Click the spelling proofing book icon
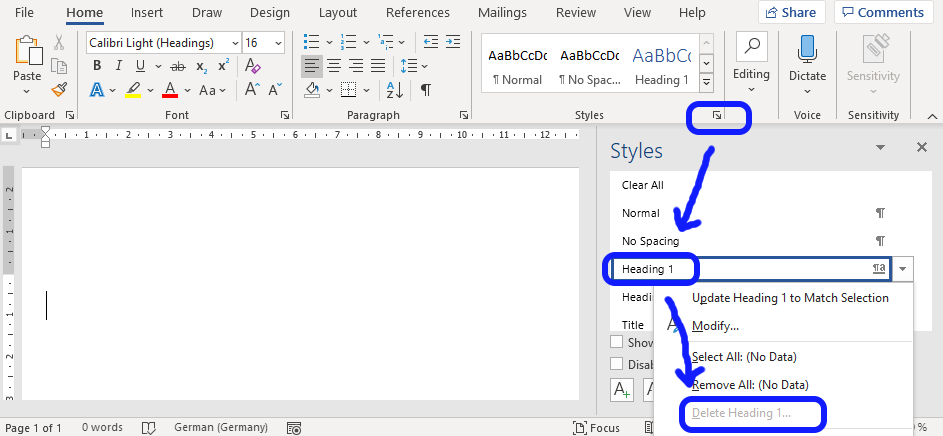The image size is (943, 436). (149, 428)
